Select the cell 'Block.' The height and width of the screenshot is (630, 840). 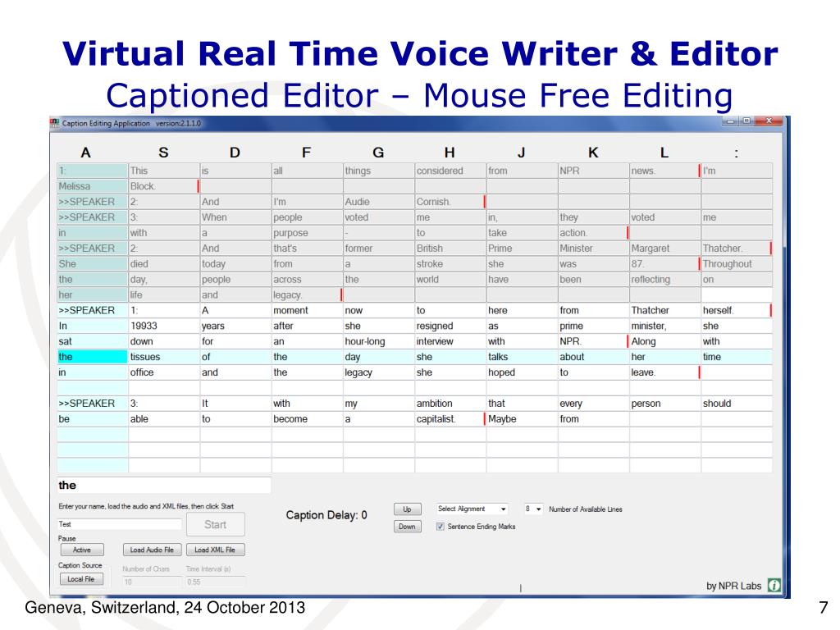(x=164, y=186)
